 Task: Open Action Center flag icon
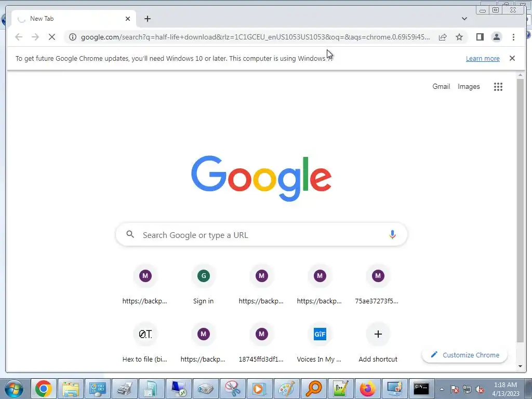(x=455, y=389)
